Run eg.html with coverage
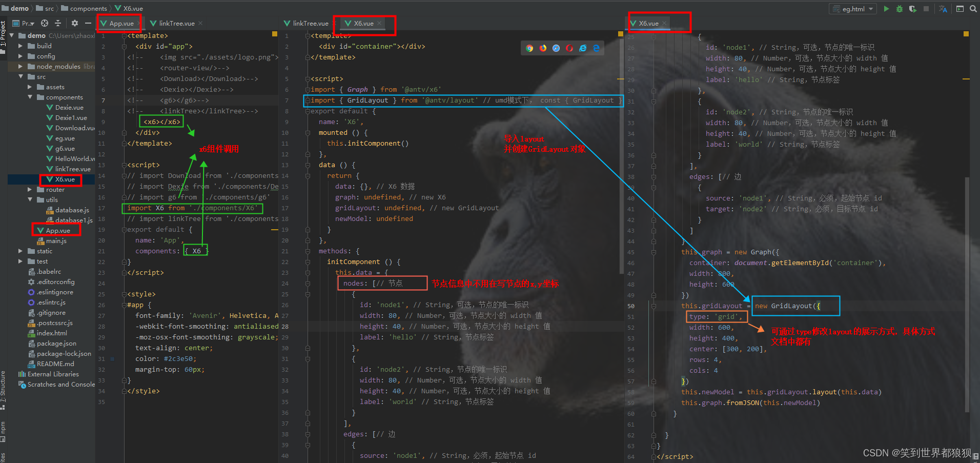The image size is (980, 463). pos(913,9)
